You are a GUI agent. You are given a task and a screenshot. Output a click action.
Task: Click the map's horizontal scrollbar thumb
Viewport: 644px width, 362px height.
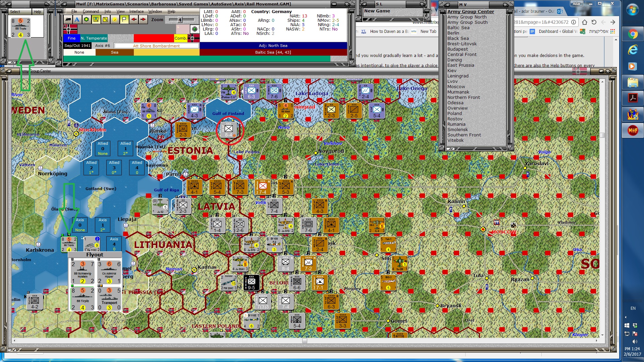(x=305, y=341)
